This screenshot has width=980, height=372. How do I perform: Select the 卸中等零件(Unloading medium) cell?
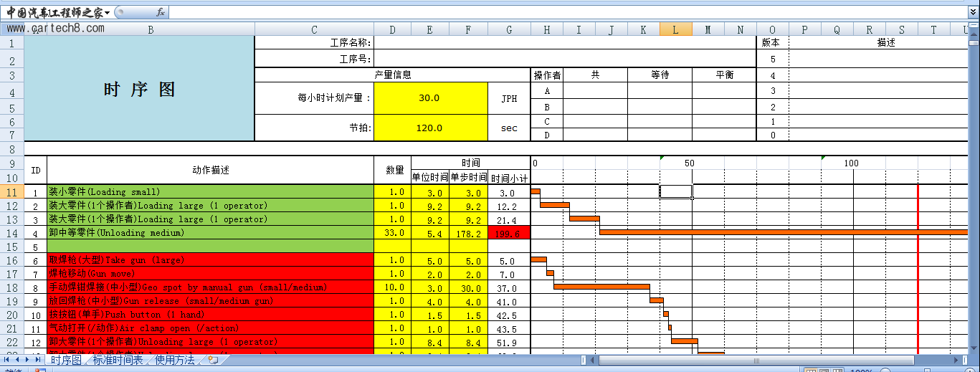pos(210,233)
